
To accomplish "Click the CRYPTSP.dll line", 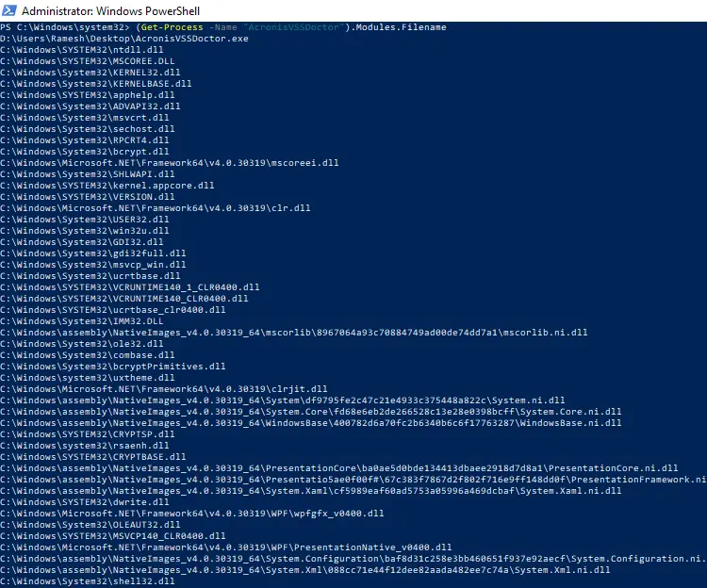I will point(88,433).
